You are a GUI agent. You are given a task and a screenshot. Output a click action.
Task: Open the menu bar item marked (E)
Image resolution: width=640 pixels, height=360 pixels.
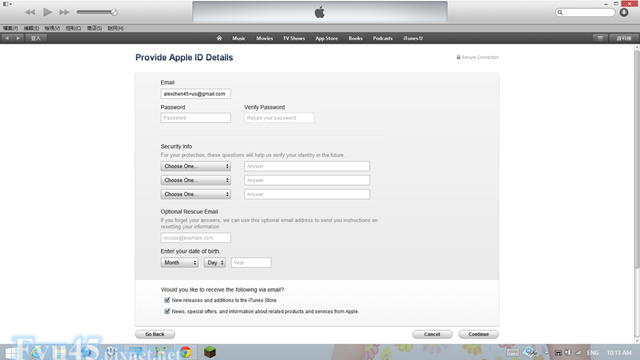[x=31, y=28]
